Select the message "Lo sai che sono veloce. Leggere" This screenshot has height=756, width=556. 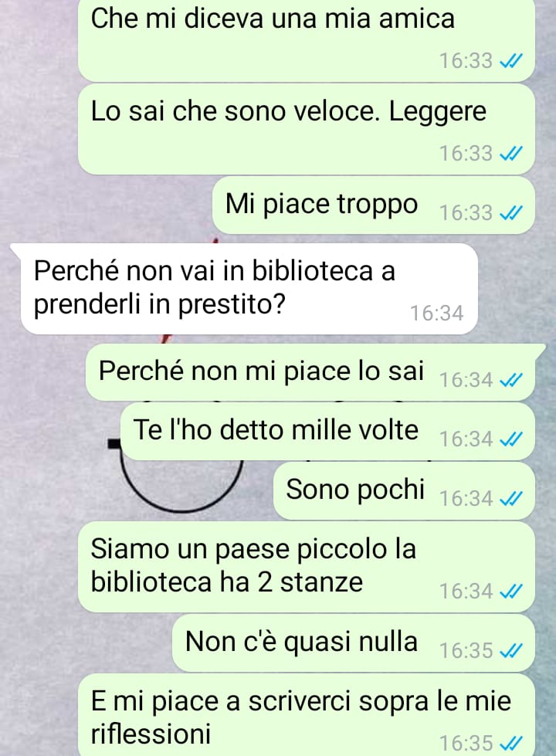click(x=307, y=129)
